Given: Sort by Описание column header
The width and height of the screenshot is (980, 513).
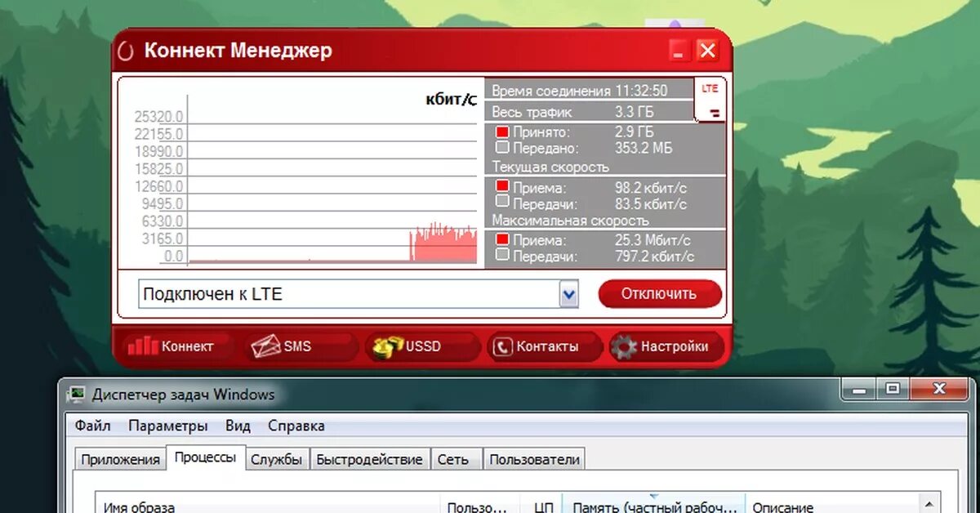Looking at the screenshot, I should tap(833, 503).
